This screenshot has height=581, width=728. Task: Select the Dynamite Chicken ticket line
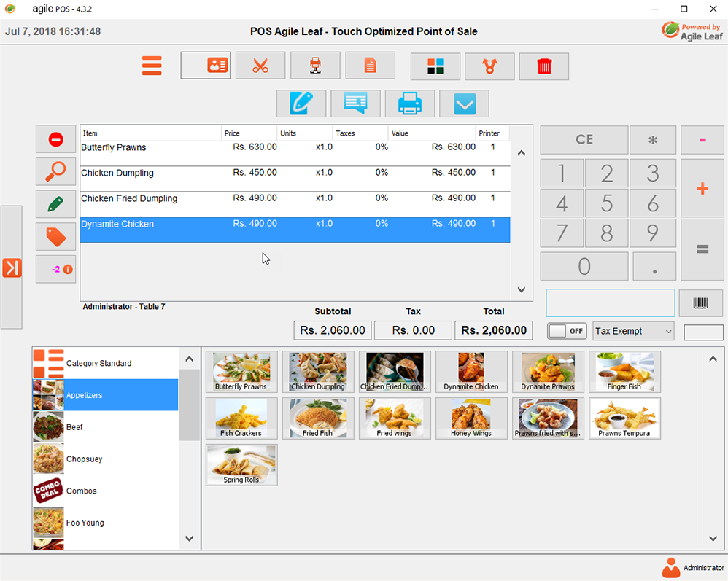295,230
